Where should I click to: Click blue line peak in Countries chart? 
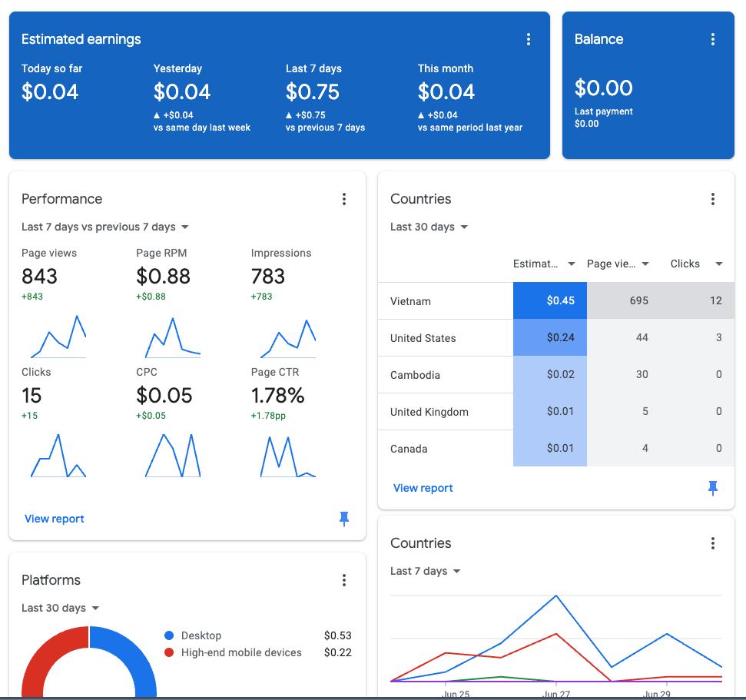point(555,595)
